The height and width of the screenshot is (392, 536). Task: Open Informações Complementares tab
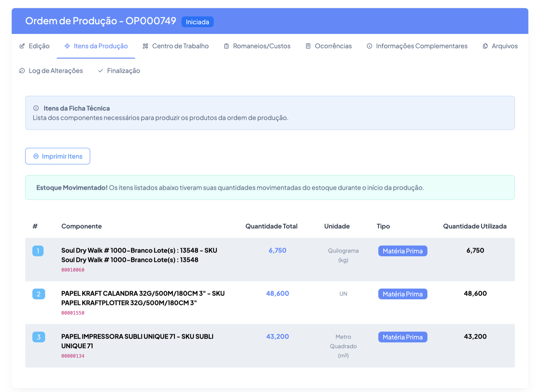417,46
